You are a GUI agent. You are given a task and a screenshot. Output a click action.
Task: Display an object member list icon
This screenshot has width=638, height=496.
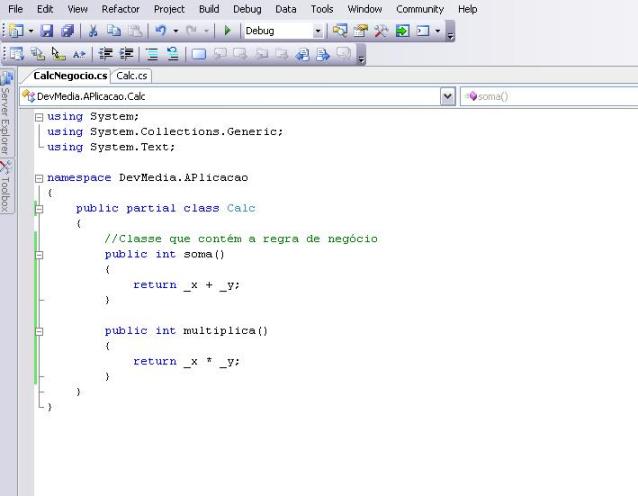pyautogui.click(x=16, y=54)
